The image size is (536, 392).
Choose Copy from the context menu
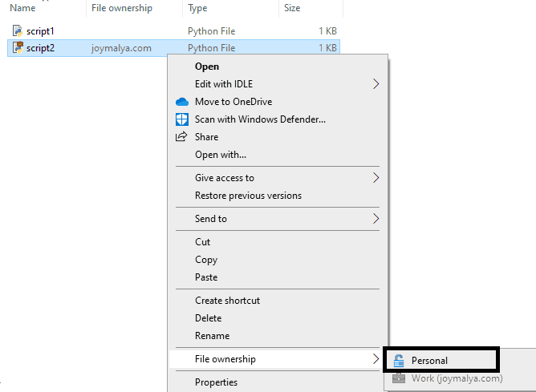pos(278,260)
